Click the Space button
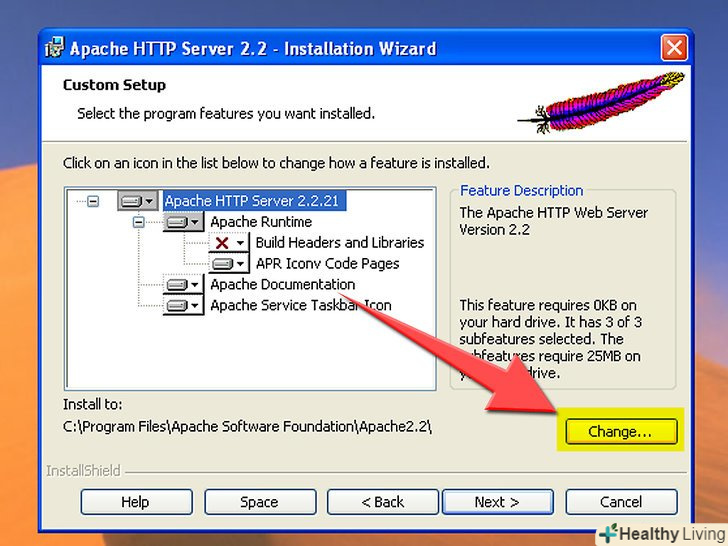Screen dimensions: 728x546 pyautogui.click(x=260, y=502)
